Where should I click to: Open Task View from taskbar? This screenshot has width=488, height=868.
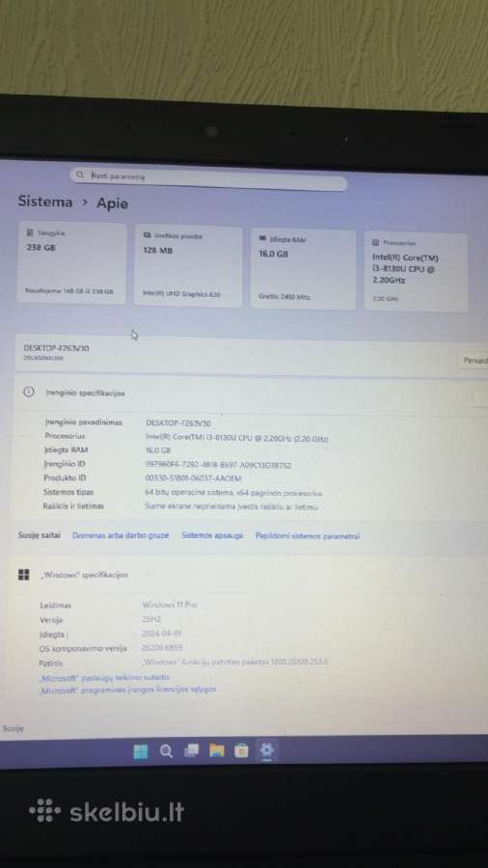[x=191, y=750]
